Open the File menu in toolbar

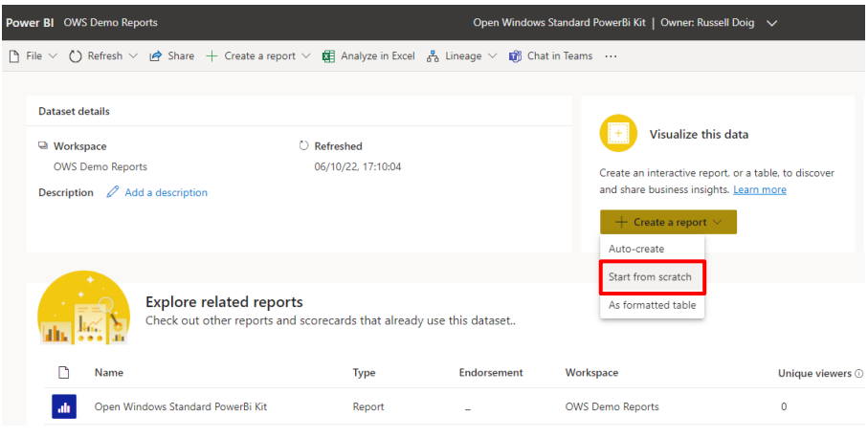point(33,55)
